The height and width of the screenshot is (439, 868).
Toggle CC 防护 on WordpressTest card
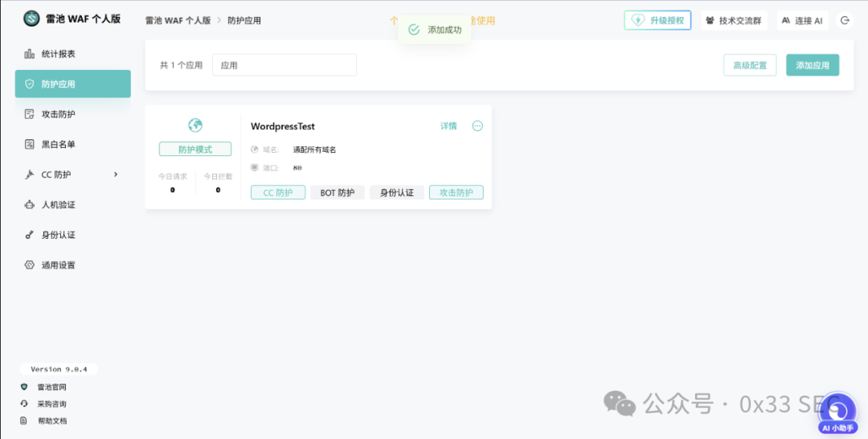[278, 193]
